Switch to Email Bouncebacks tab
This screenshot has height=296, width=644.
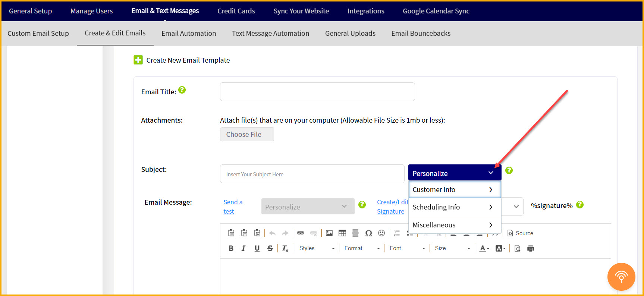tap(421, 33)
